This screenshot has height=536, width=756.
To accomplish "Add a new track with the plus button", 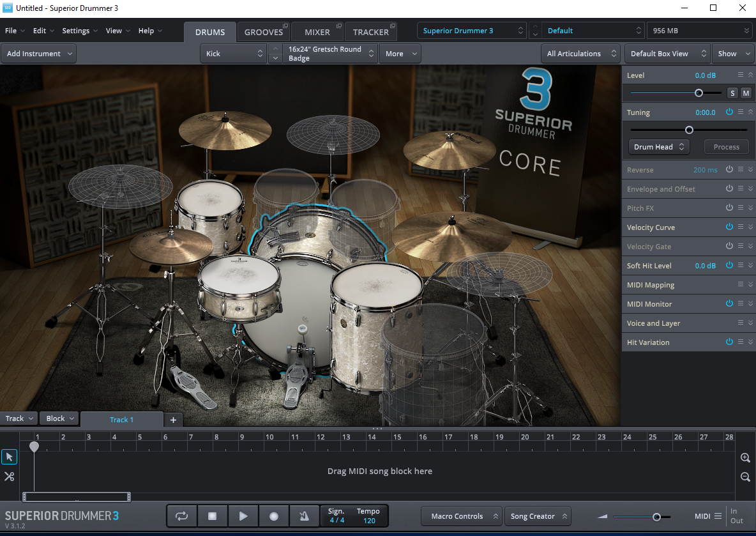I will (x=173, y=420).
